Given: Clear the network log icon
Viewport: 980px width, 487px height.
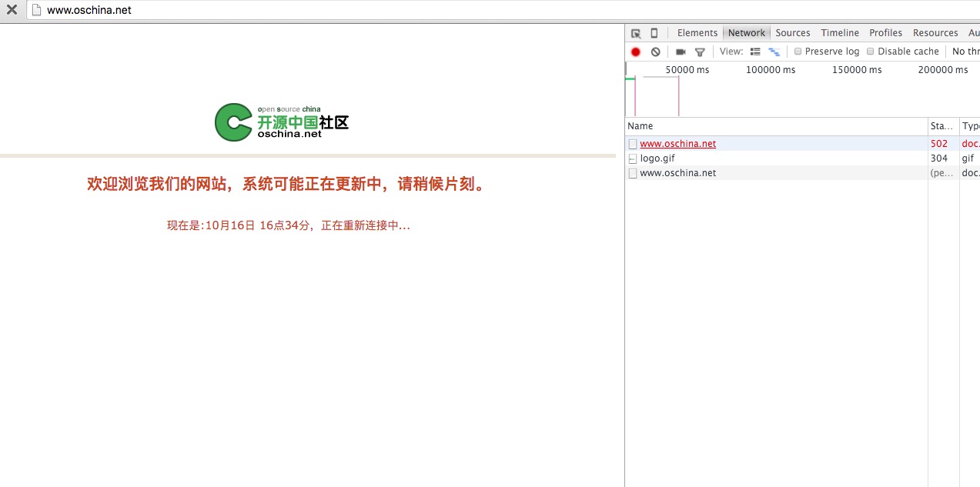Looking at the screenshot, I should 655,52.
